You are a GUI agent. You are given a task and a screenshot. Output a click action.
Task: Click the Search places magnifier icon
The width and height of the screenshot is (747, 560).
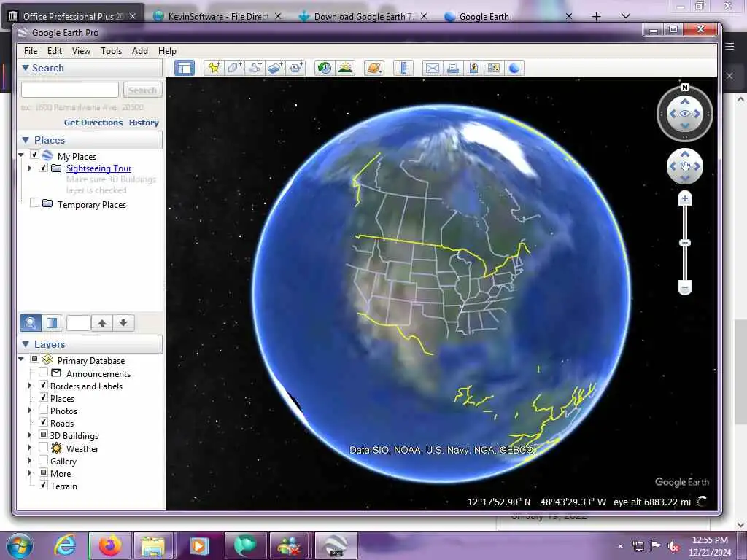pyautogui.click(x=31, y=323)
